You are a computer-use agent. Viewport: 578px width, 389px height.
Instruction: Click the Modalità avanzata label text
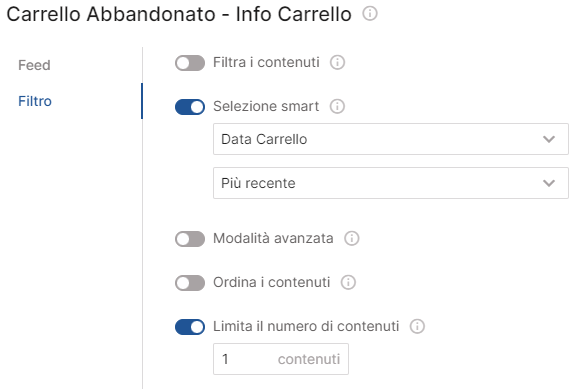pyautogui.click(x=273, y=239)
